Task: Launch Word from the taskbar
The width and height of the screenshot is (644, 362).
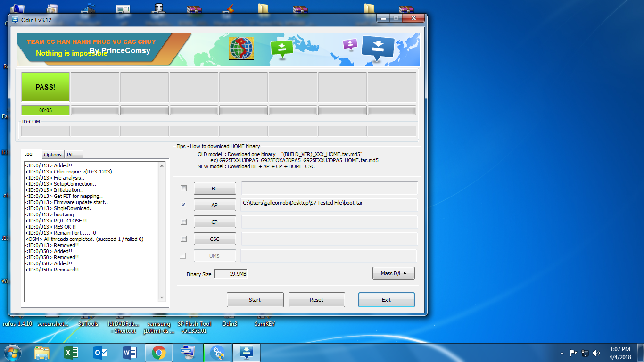Action: pos(130,352)
